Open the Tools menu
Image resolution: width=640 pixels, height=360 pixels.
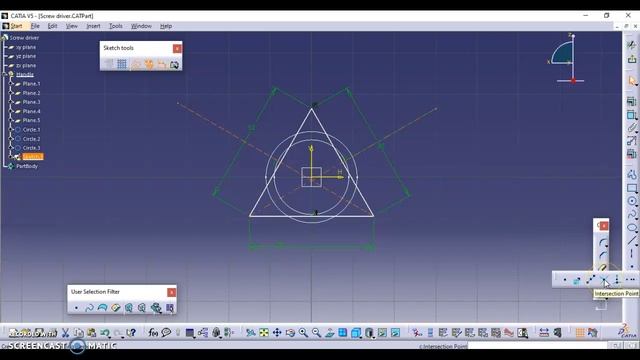click(116, 26)
